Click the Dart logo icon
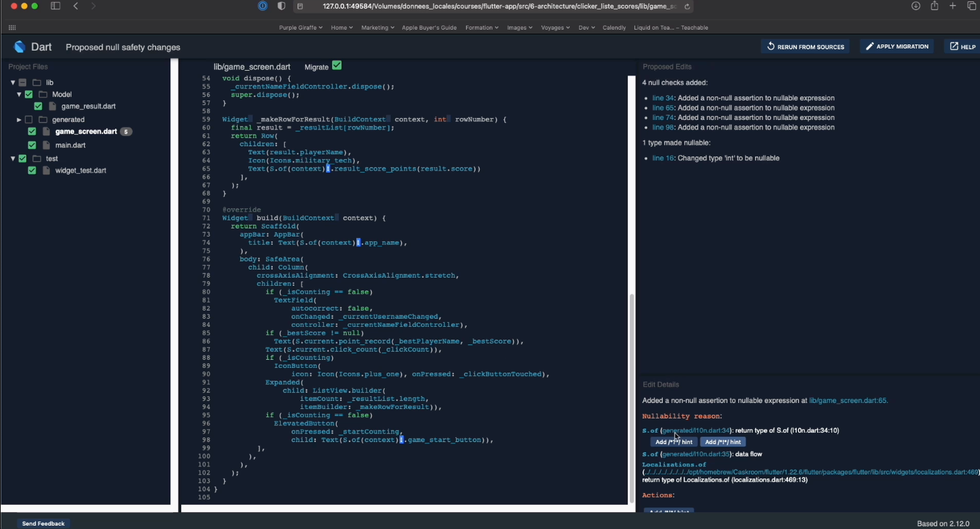Screen dimensions: 980x529 point(20,46)
